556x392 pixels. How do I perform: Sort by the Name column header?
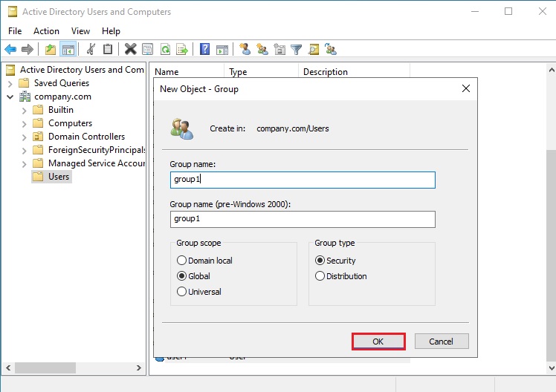(188, 71)
